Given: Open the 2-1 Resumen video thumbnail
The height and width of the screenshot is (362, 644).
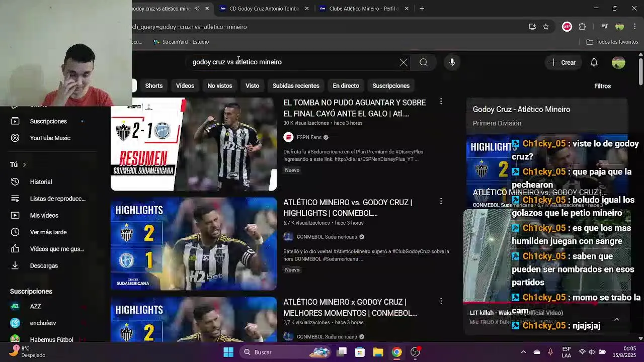Looking at the screenshot, I should tap(194, 145).
